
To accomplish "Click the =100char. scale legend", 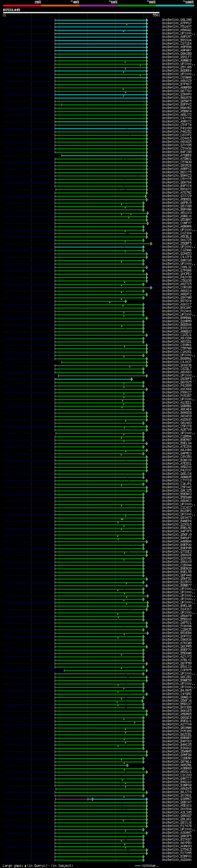I will (x=146, y=866).
